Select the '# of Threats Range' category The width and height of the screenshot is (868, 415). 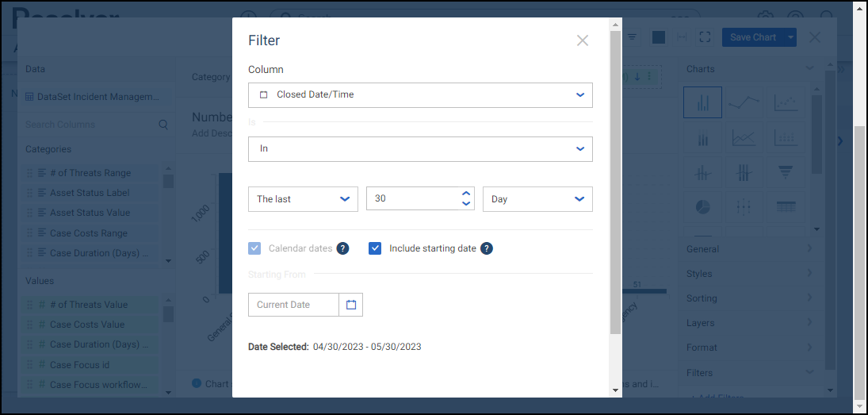(x=90, y=173)
